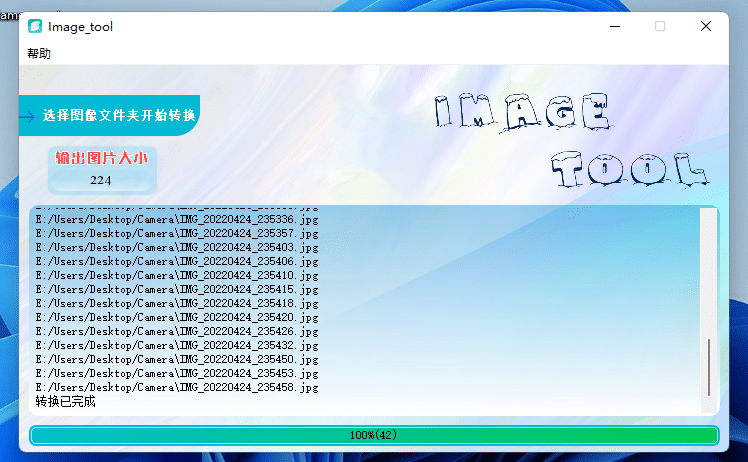Select log line IMG_20220424_235336.jpg
Viewport: 748px width, 462px height.
coord(177,219)
